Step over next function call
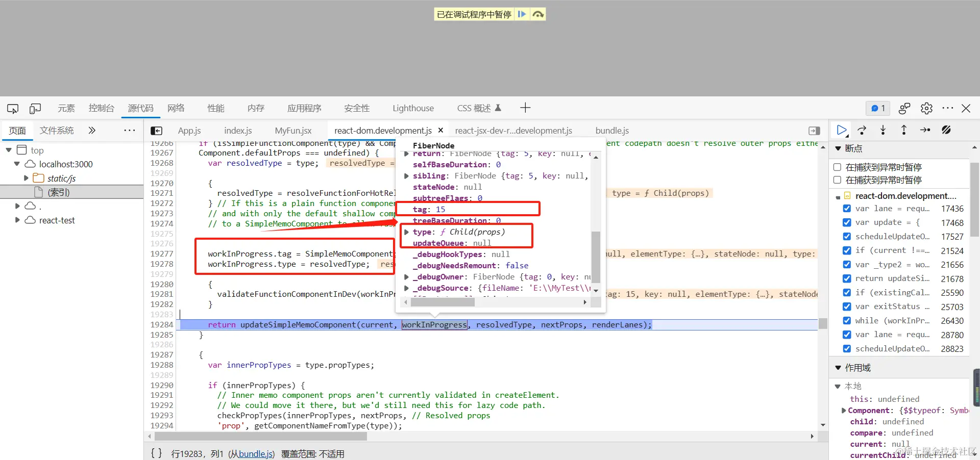 tap(862, 130)
